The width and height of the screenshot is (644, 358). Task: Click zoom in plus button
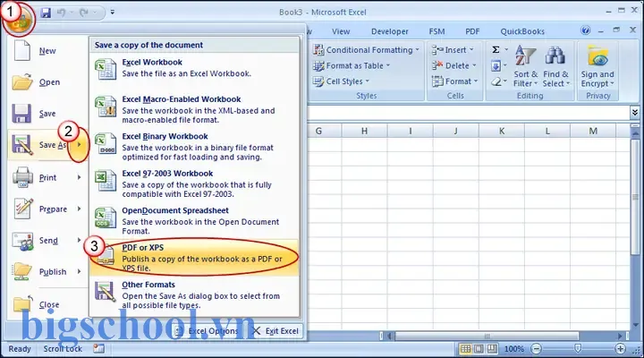click(620, 349)
